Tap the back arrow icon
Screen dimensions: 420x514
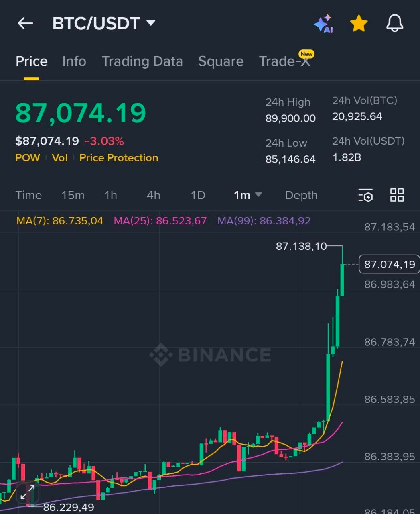[x=25, y=23]
